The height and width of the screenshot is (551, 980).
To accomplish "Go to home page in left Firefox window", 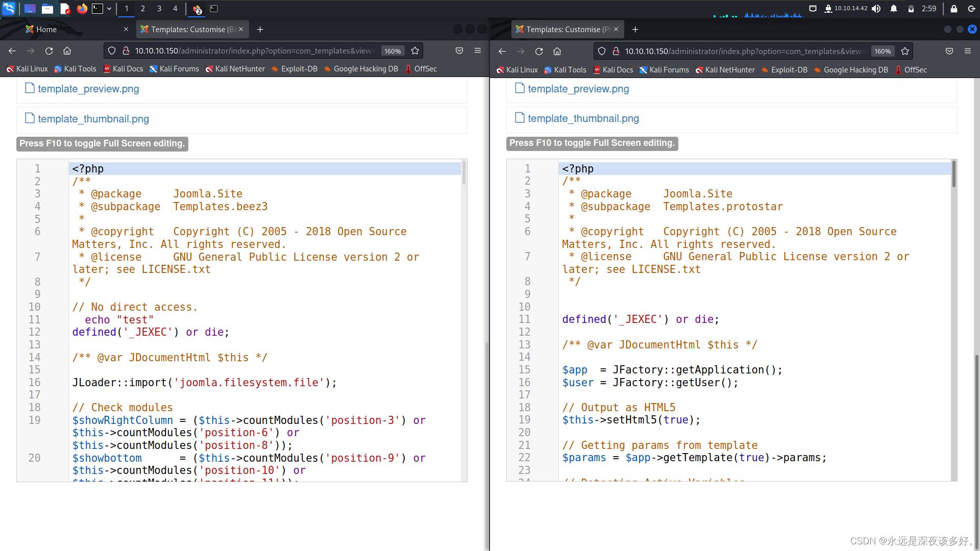I will (67, 51).
